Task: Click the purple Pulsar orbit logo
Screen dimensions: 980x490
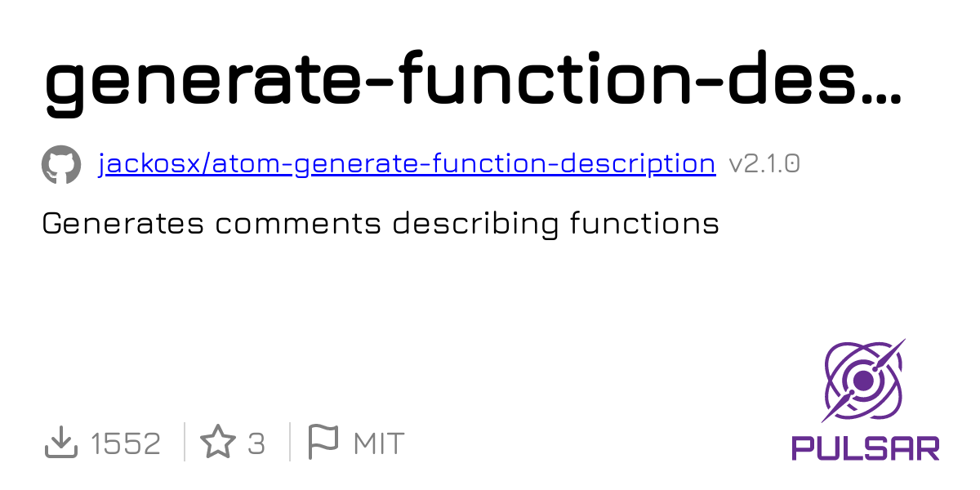Action: pyautogui.click(x=864, y=381)
